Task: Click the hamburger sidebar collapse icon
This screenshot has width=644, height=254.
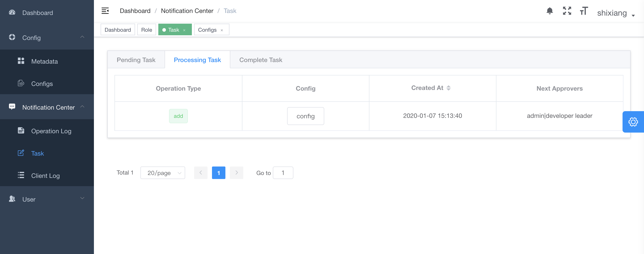Action: (x=105, y=11)
